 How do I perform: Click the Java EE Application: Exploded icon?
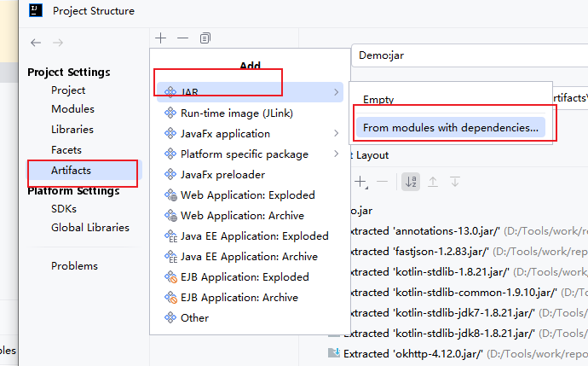(170, 236)
